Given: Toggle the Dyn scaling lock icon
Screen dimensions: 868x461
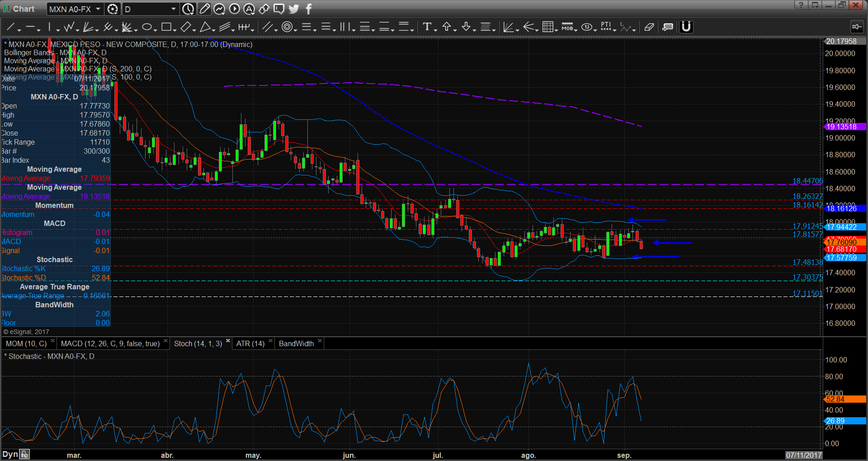Looking at the screenshot, I should [x=25, y=454].
